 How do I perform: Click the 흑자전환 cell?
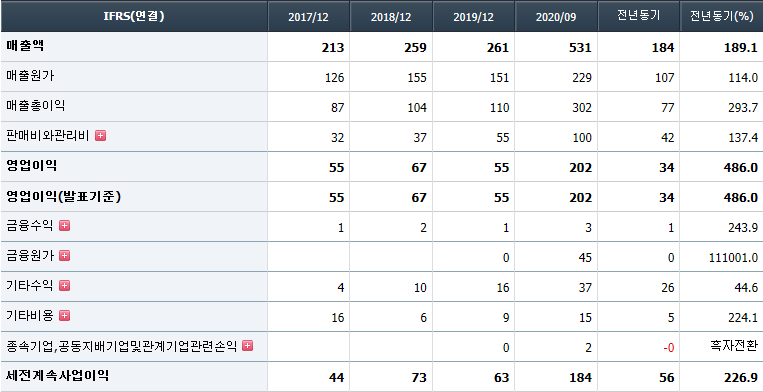point(734,346)
